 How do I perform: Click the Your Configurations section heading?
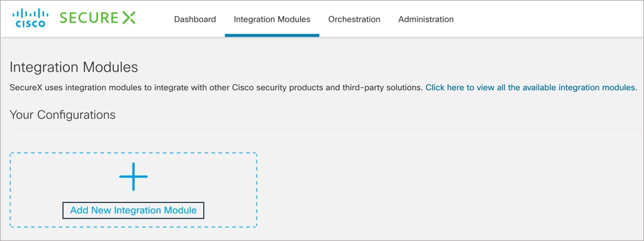(x=62, y=115)
